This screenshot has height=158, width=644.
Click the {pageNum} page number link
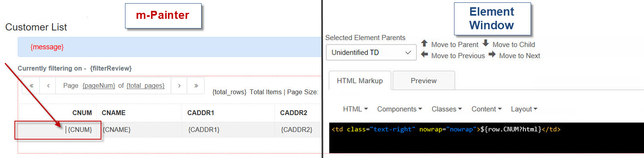point(99,86)
